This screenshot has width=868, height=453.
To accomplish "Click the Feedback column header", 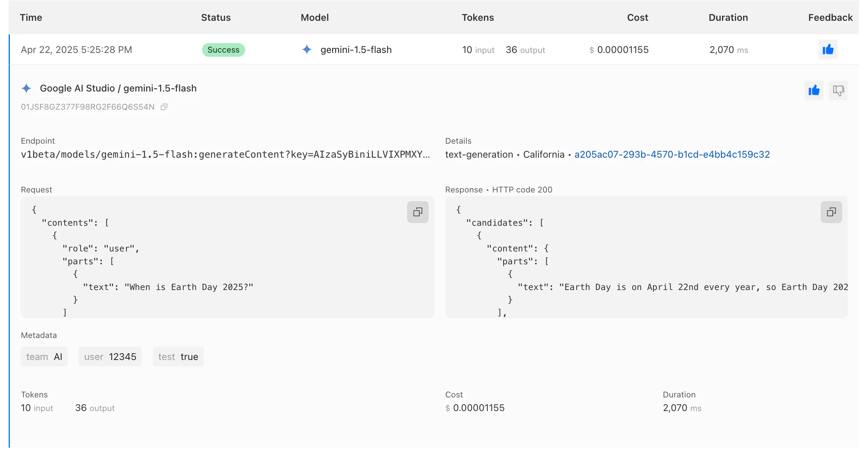I will 831,17.
